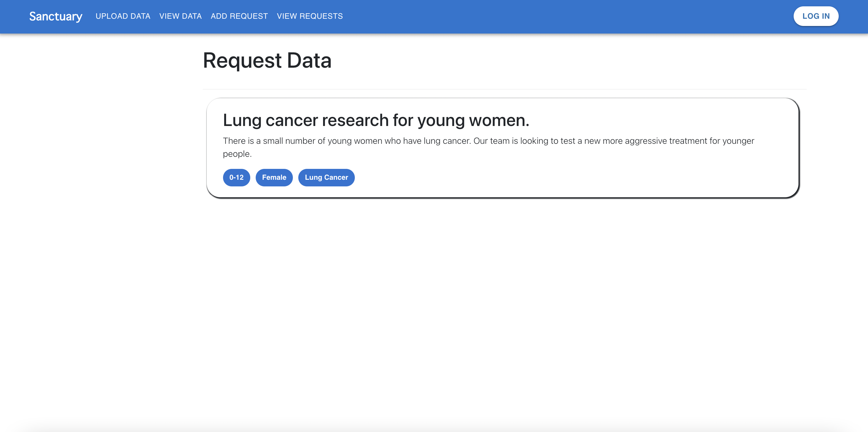Click blank white area below request card

click(x=502, y=303)
